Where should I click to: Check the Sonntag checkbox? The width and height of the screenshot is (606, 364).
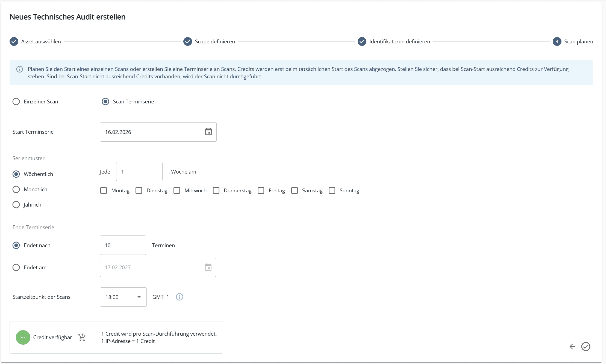332,190
